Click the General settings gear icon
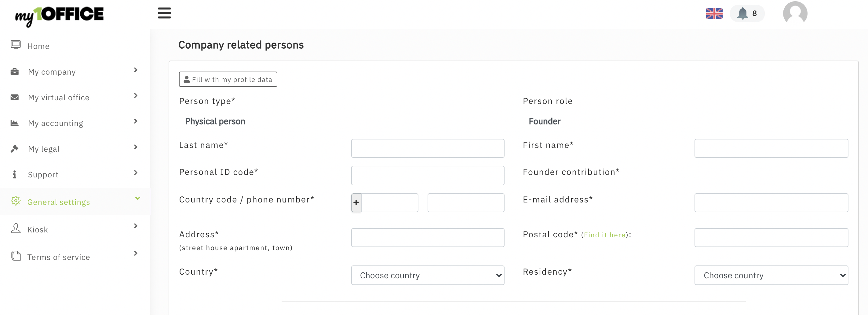 [x=16, y=201]
